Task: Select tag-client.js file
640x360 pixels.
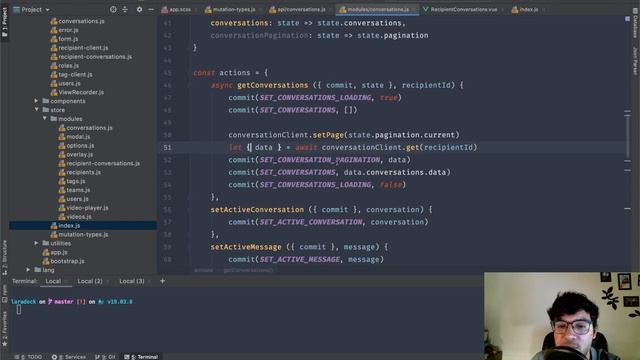Action: coord(76,74)
